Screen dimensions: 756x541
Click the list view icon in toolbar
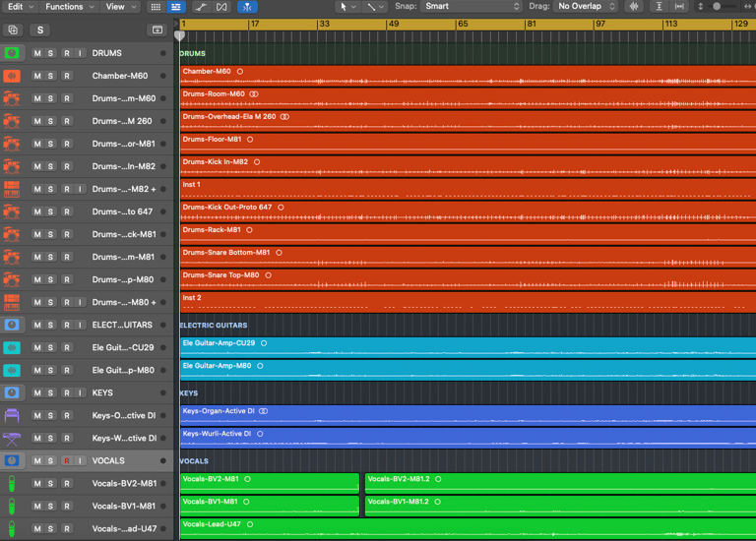pos(176,7)
